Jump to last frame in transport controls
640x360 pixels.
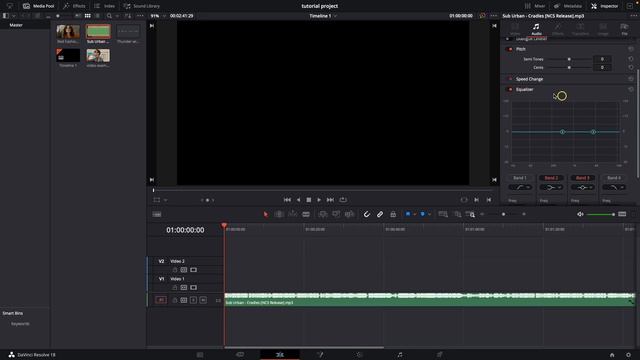[330, 200]
